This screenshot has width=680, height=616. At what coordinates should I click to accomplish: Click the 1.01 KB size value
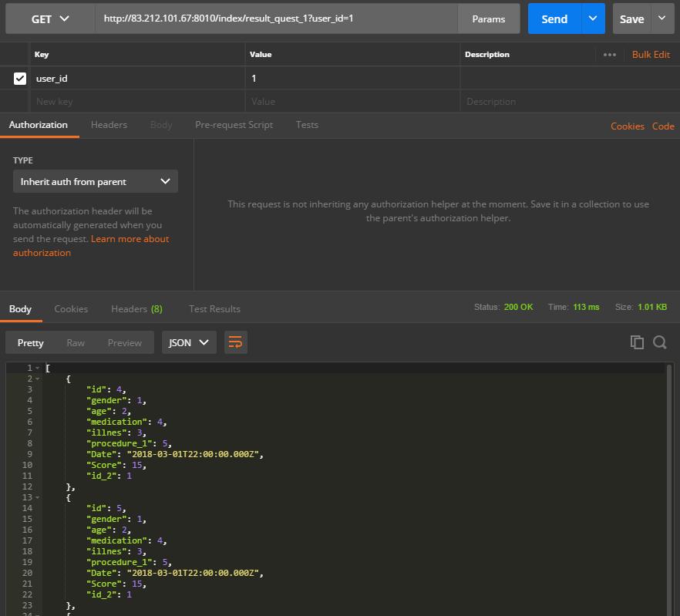click(651, 307)
